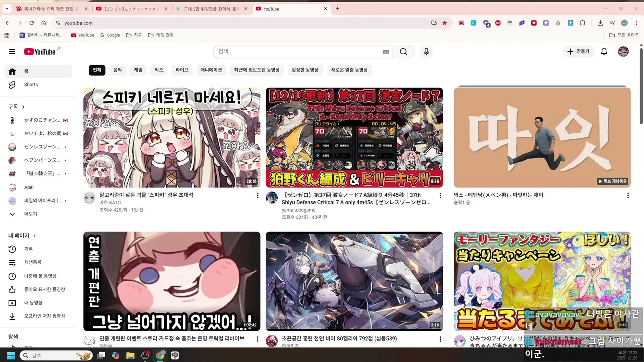Viewport: 644px width, 362px height.
Task: Open the yama tubugame channel link
Action: tap(299, 210)
